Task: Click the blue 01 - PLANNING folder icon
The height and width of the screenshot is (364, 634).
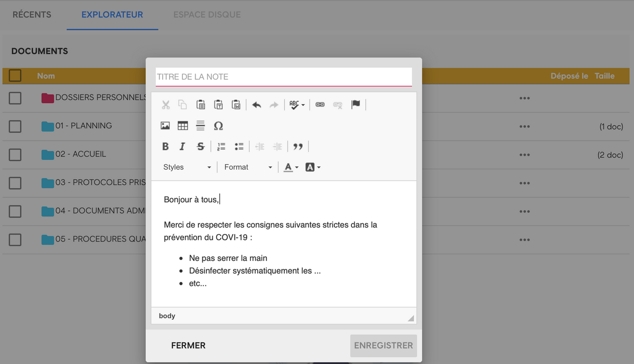Action: coord(48,126)
